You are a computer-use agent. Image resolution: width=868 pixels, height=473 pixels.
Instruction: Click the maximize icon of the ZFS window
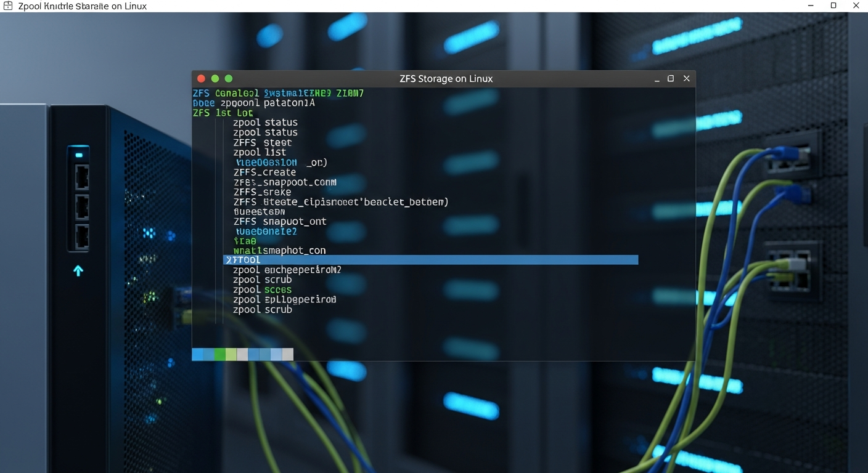tap(671, 78)
